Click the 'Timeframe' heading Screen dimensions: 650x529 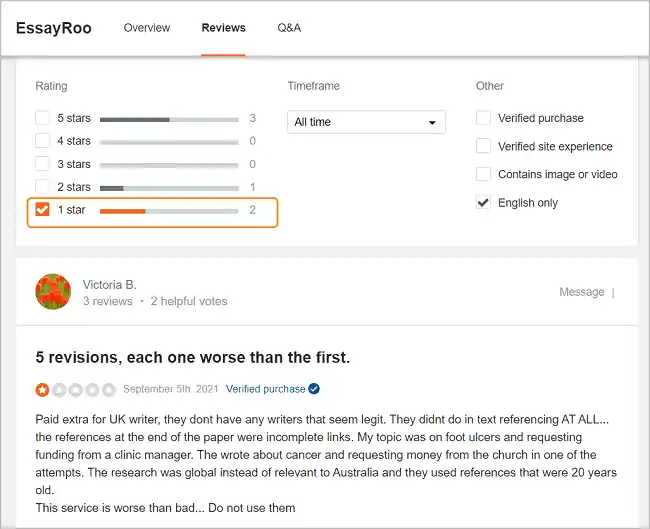314,86
